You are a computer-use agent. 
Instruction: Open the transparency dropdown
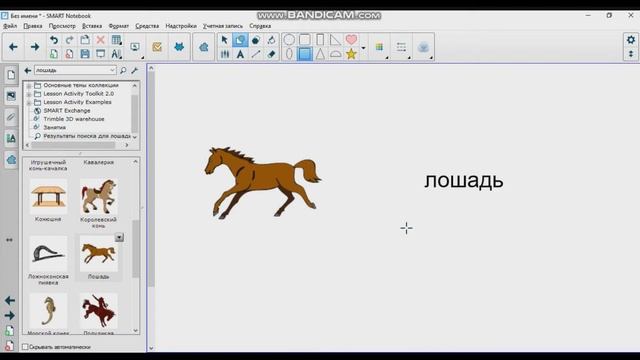(x=424, y=47)
